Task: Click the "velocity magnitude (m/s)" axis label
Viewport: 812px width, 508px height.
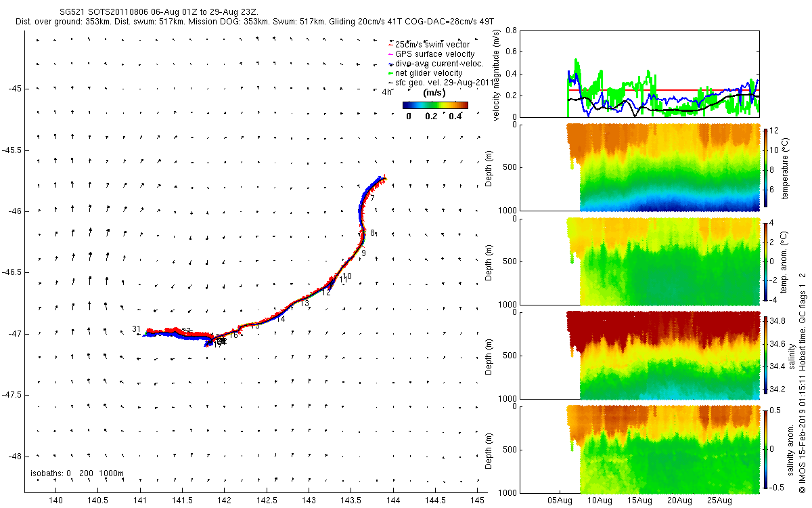Action: click(x=497, y=75)
